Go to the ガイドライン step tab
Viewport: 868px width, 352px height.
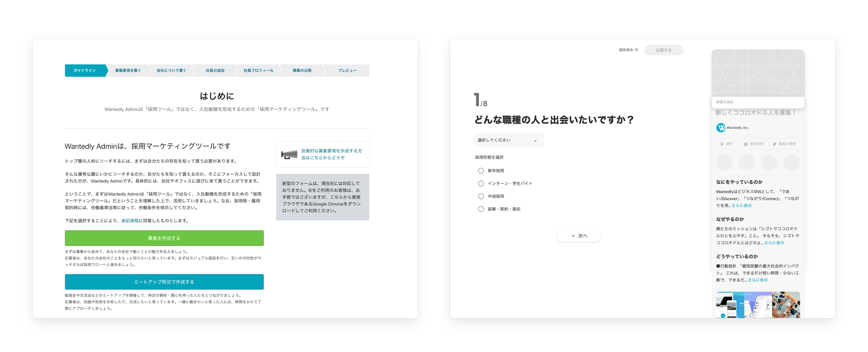pos(85,71)
